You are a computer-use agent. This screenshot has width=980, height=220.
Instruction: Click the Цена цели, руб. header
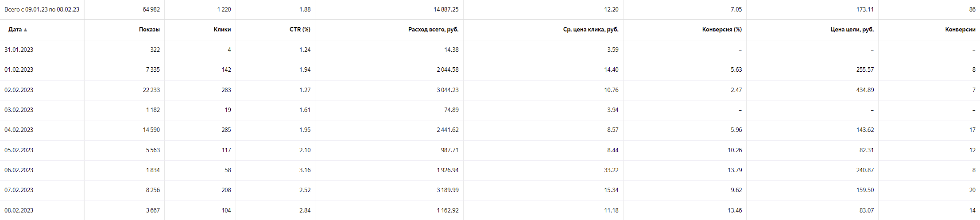(852, 30)
